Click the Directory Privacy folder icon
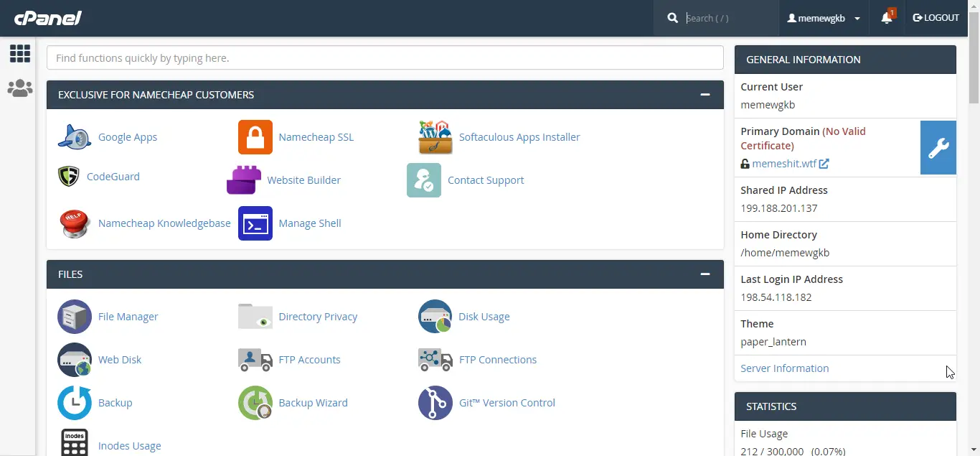Screen dimensions: 980x456 (255, 317)
